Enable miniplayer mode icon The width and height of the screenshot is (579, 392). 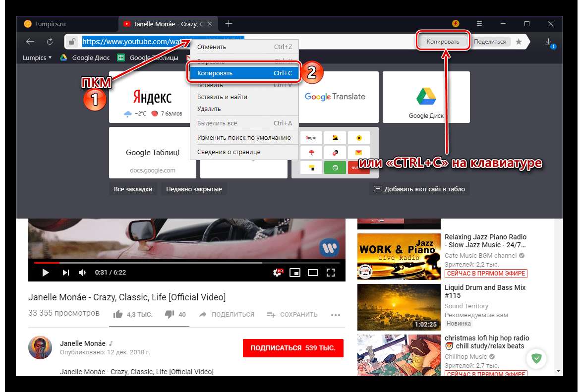[x=295, y=273]
